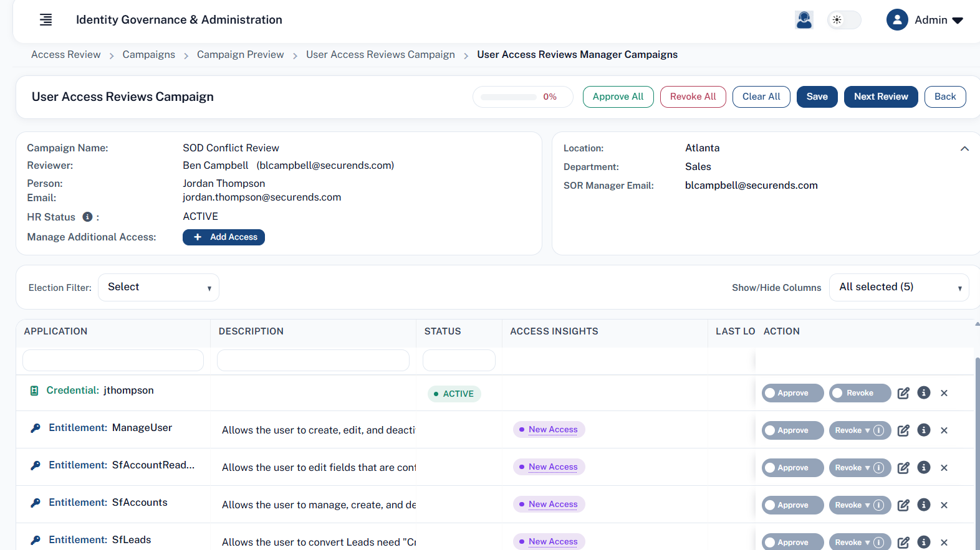
Task: Toggle Revoke for Credential jthompson row
Action: pos(860,393)
